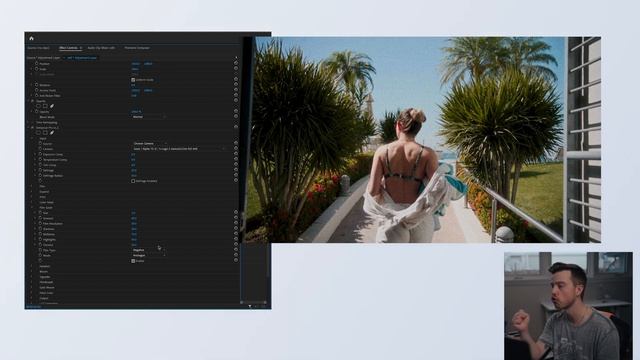Switch to the Source tab

click(x=38, y=48)
